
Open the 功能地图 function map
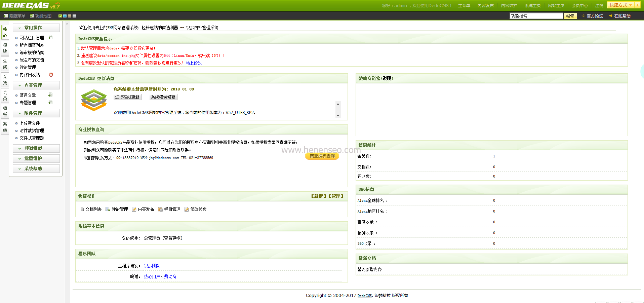pyautogui.click(x=41, y=16)
